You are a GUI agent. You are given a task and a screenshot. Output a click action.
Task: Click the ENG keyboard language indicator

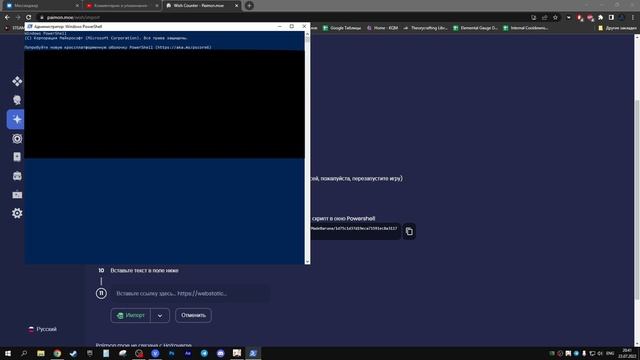[x=610, y=353]
